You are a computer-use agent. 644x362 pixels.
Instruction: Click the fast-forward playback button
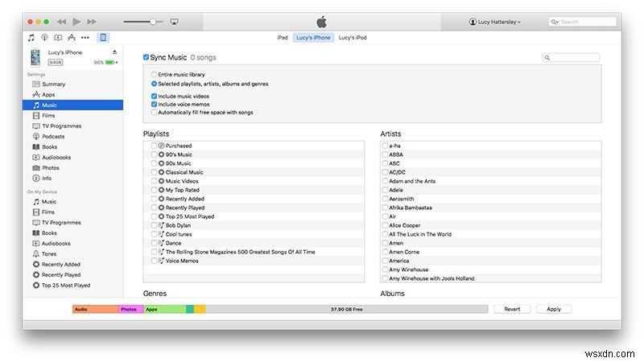click(x=92, y=22)
